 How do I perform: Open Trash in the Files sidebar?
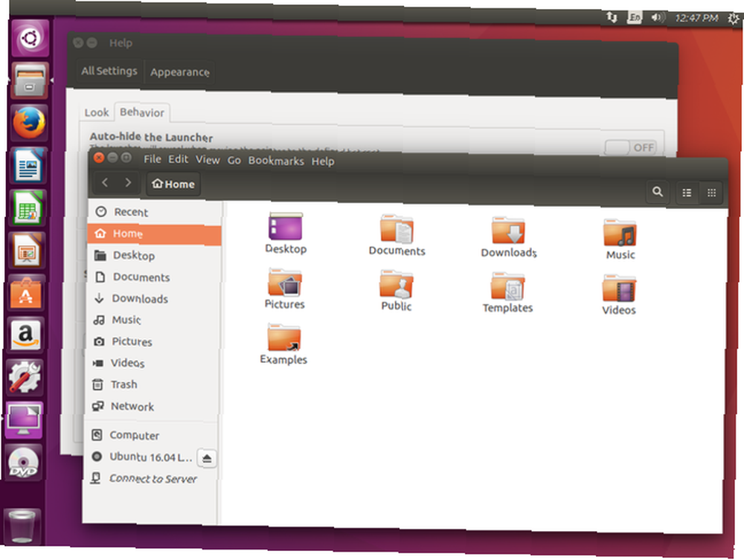[x=151, y=384]
